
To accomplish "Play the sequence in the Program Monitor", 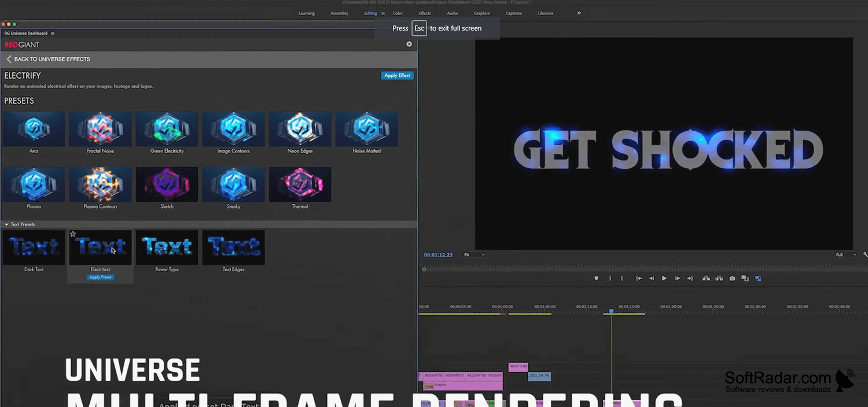I will coord(664,278).
